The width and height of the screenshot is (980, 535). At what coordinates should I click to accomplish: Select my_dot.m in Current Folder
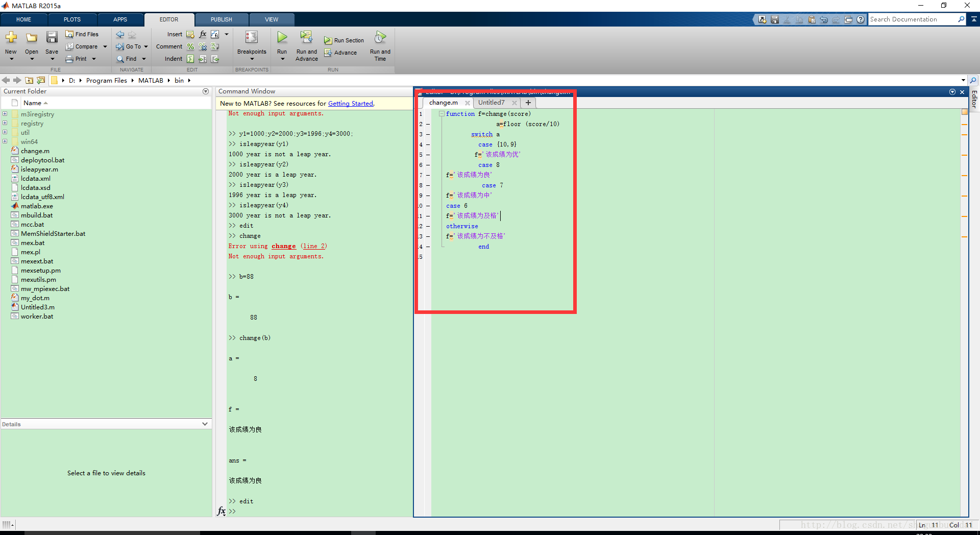[x=35, y=298]
